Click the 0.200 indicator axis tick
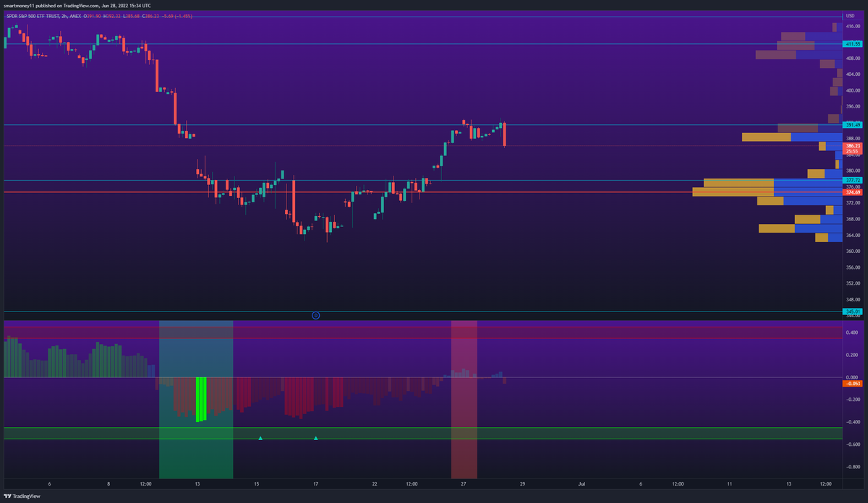 pos(853,355)
